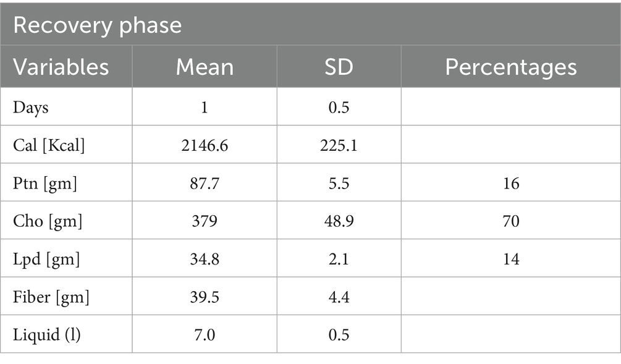Image resolution: width=621 pixels, height=364 pixels.
Task: Click the "Fiber [gm]" row label
Action: [51, 297]
